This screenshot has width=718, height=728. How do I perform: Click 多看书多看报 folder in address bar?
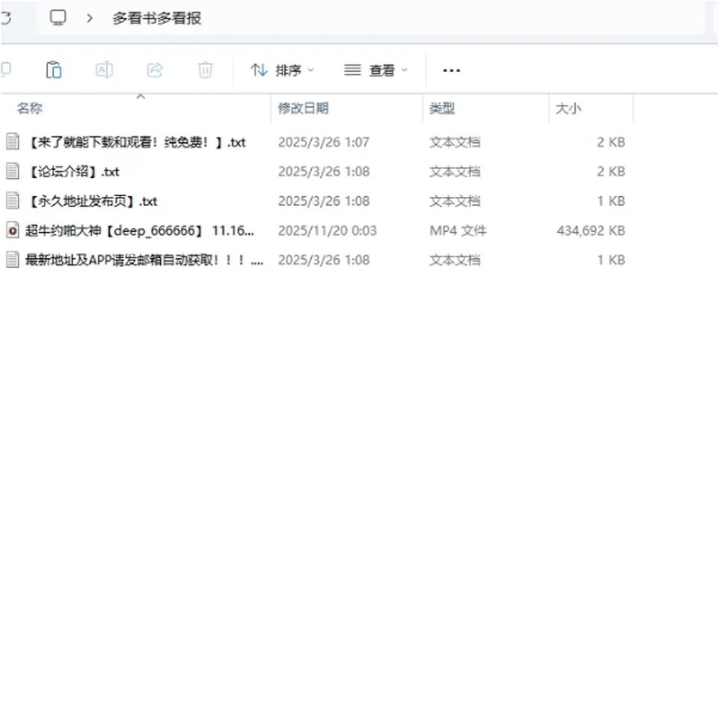[x=157, y=18]
